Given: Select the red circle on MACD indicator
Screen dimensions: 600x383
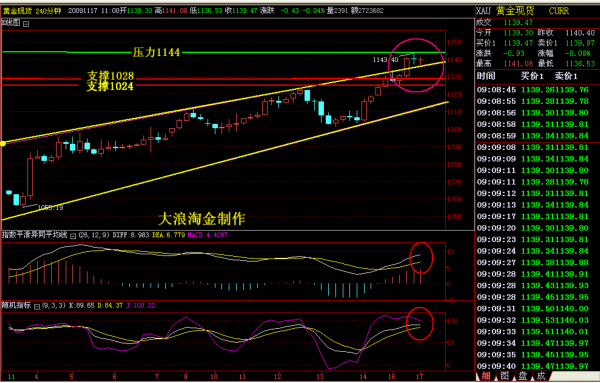Looking at the screenshot, I should (x=421, y=258).
